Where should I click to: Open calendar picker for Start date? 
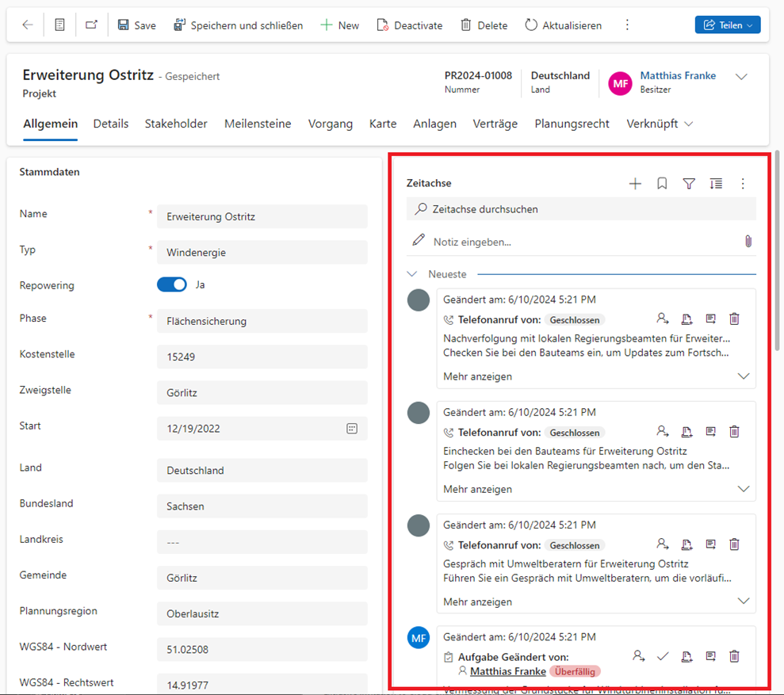[x=352, y=429]
